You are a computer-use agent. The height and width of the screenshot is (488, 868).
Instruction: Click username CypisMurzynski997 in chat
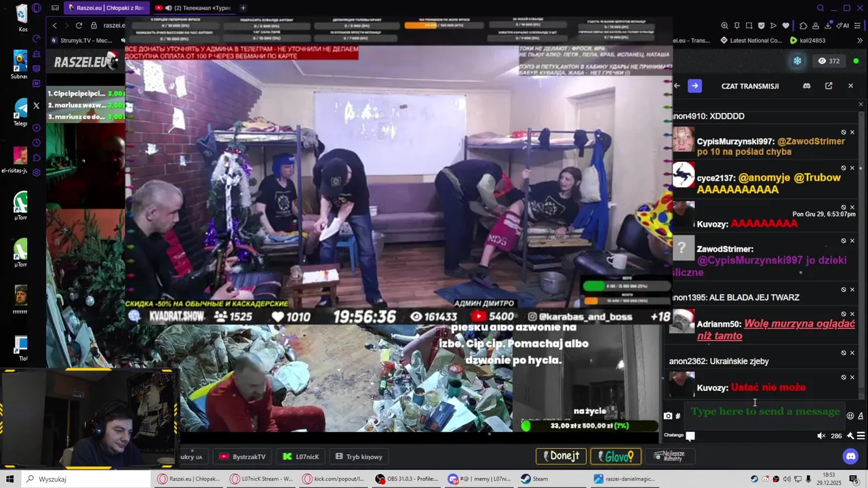pyautogui.click(x=735, y=142)
